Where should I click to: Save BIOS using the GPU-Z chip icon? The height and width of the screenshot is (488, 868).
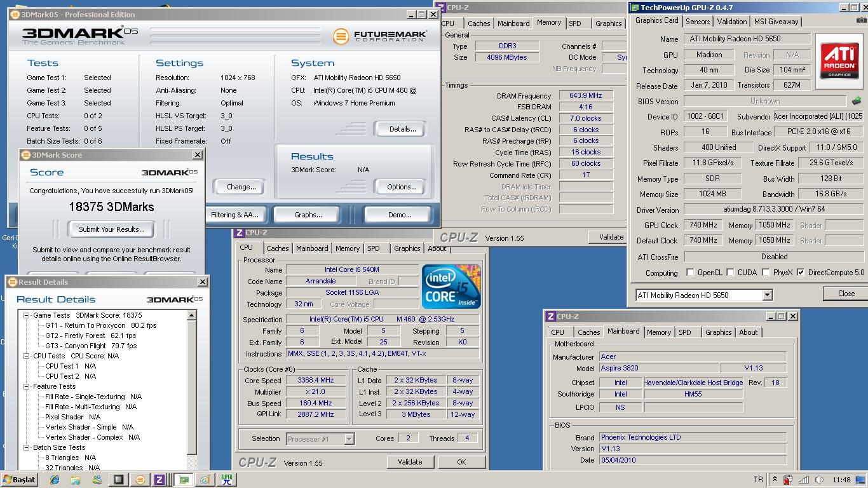[x=856, y=101]
